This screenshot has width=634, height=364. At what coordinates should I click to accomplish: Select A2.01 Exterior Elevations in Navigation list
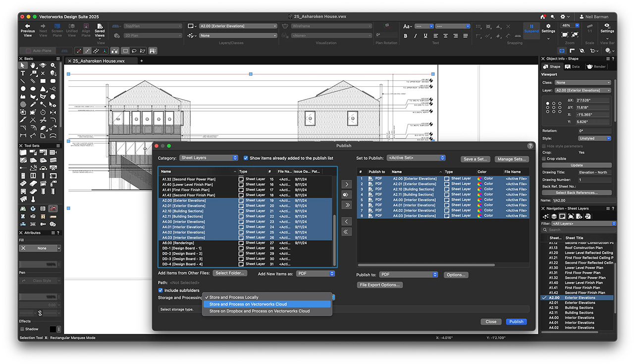click(x=577, y=303)
